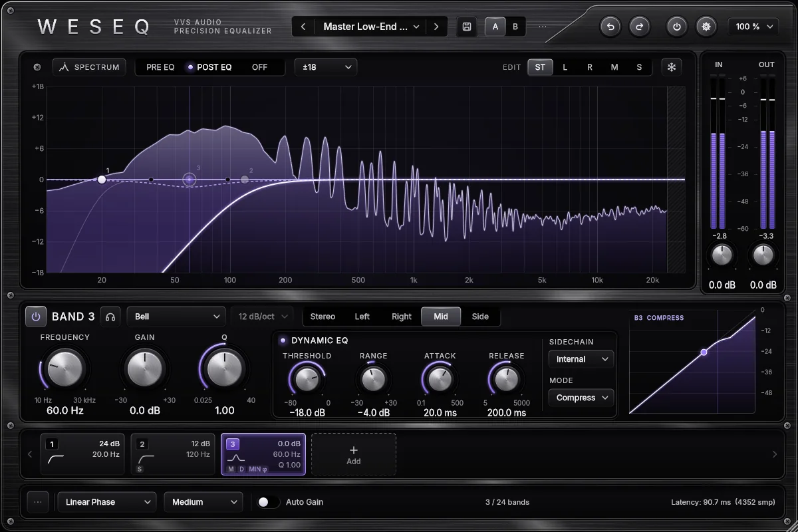Click the 60.0 Hz frequency value field
The width and height of the screenshot is (798, 532).
point(65,411)
